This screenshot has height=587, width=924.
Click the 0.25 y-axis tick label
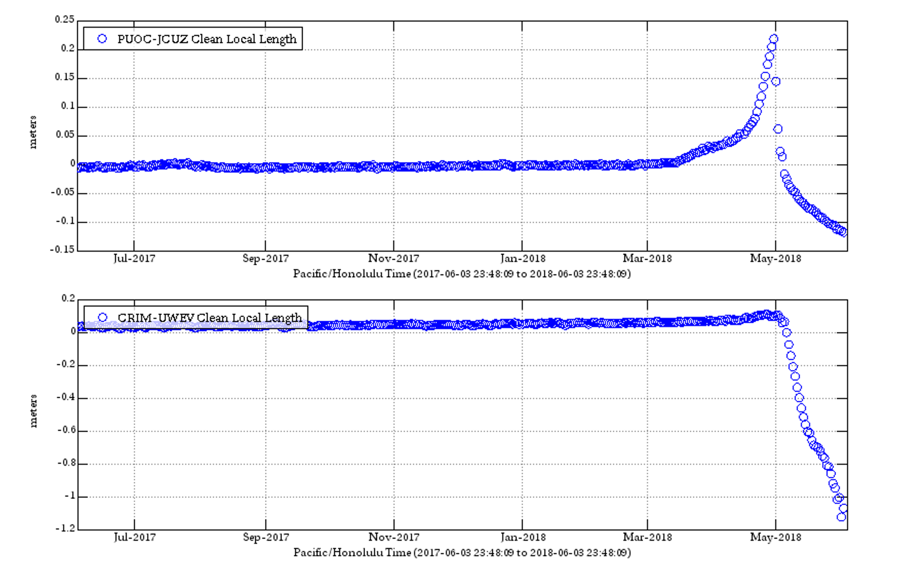64,20
